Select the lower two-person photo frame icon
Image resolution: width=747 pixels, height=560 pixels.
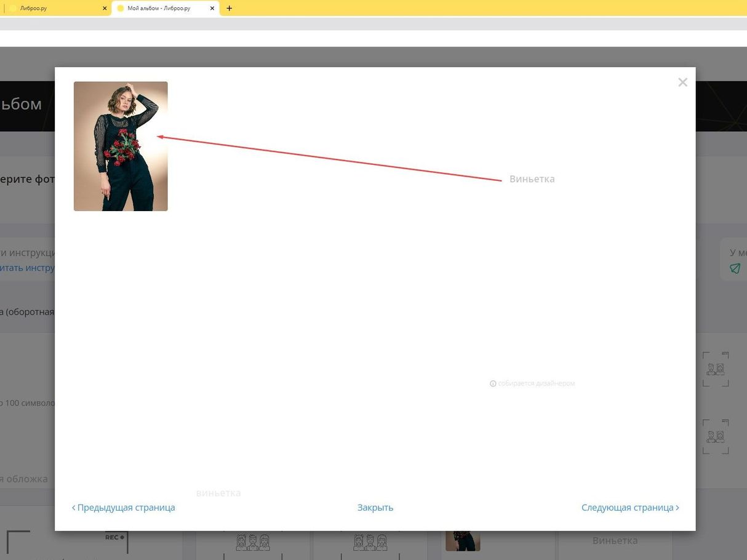click(716, 436)
